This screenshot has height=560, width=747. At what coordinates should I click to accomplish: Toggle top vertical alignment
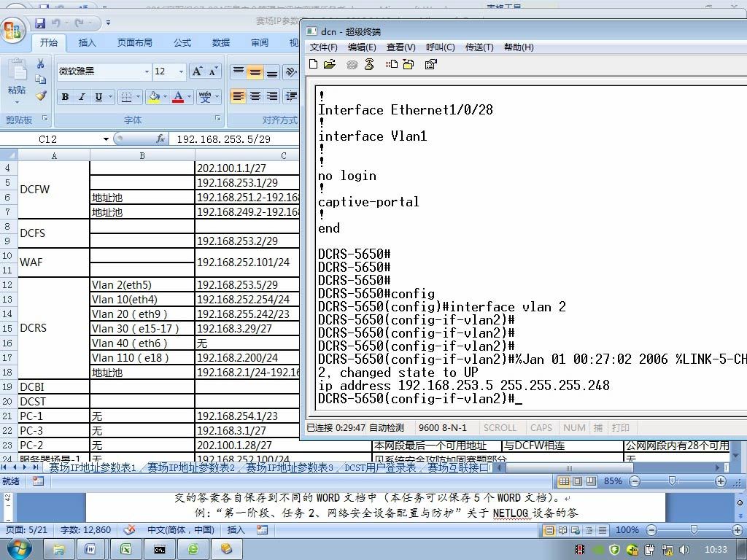239,72
